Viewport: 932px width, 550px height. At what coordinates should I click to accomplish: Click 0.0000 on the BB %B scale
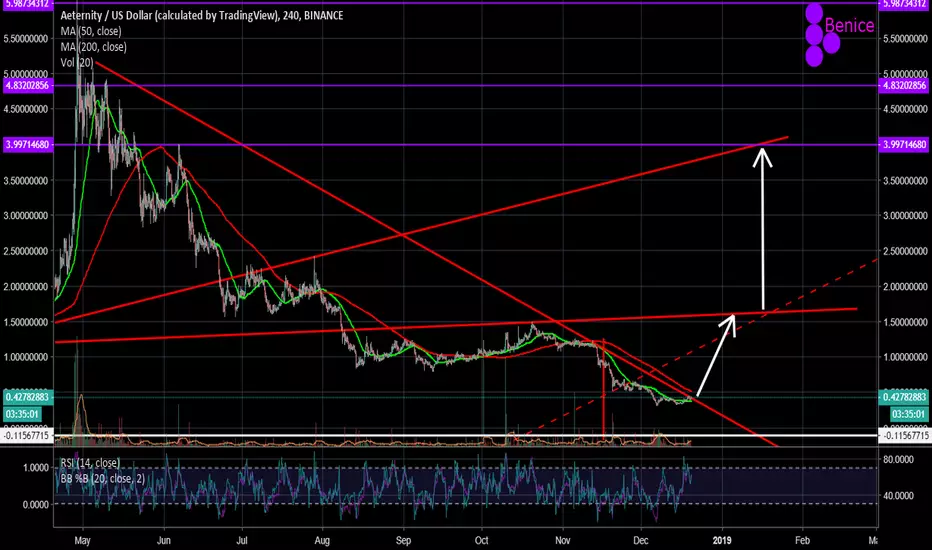[x=36, y=504]
